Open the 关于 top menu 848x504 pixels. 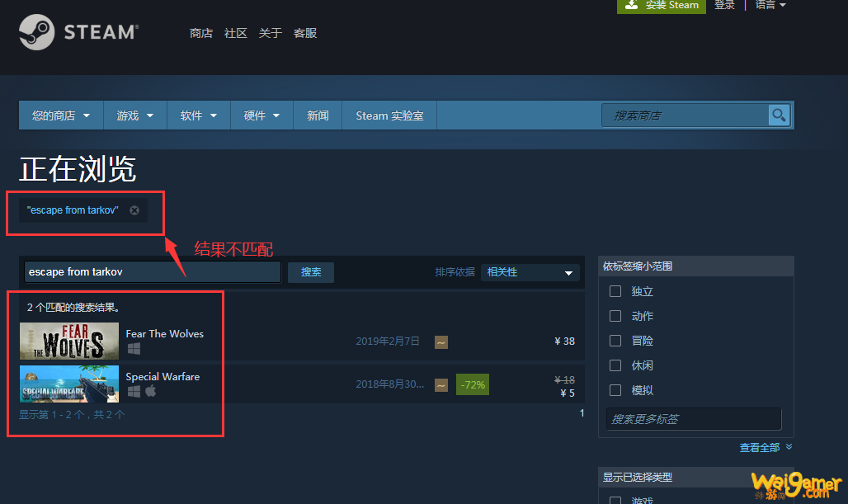click(x=271, y=33)
